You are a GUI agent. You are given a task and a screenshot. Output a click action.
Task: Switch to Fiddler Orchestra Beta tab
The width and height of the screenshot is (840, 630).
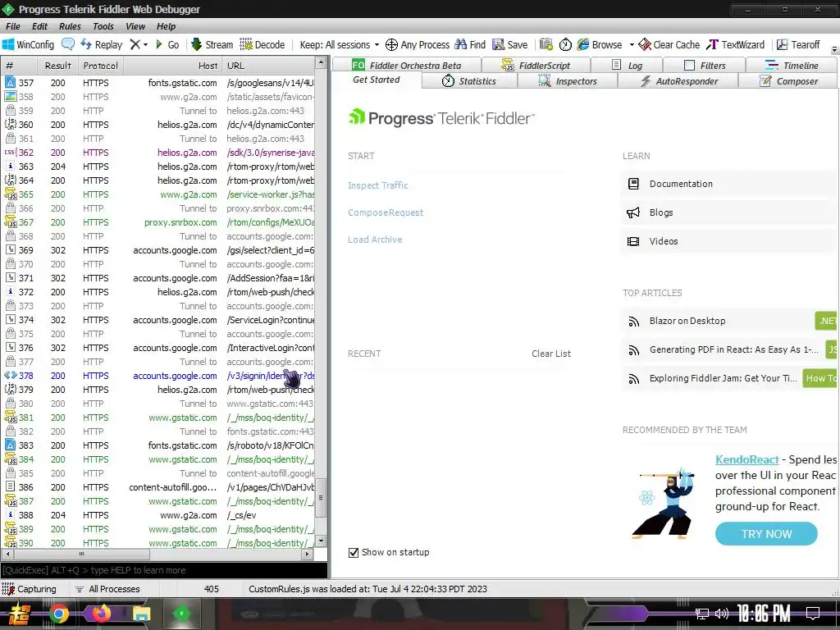tap(407, 66)
